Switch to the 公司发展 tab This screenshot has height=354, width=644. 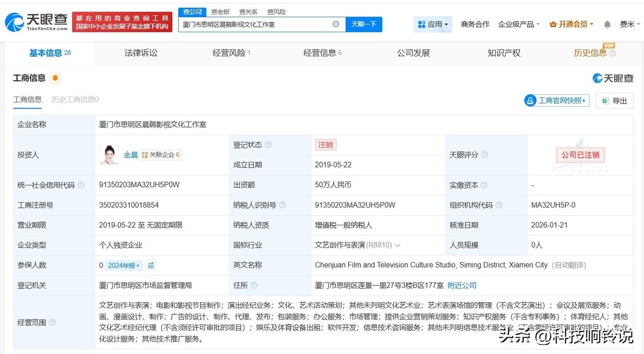click(414, 53)
